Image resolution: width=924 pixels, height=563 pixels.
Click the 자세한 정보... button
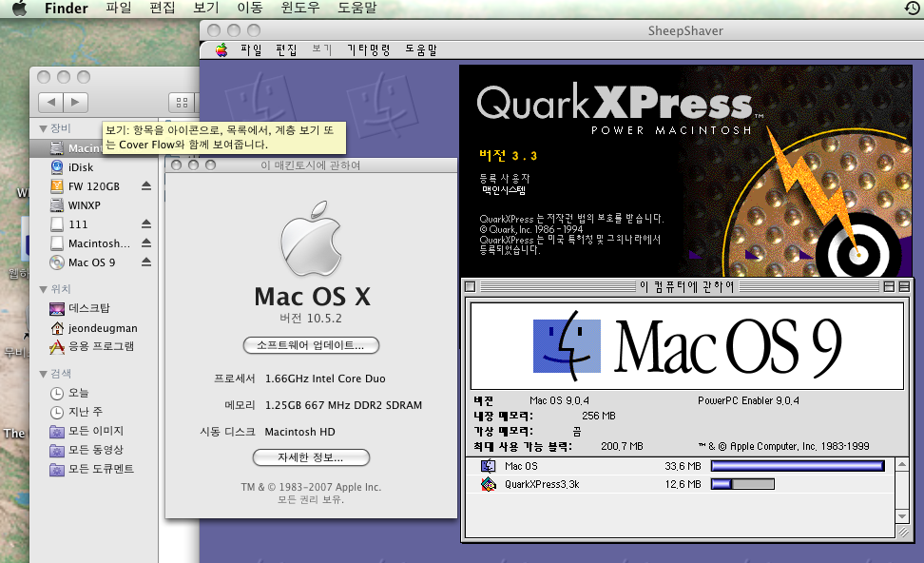[x=311, y=457]
